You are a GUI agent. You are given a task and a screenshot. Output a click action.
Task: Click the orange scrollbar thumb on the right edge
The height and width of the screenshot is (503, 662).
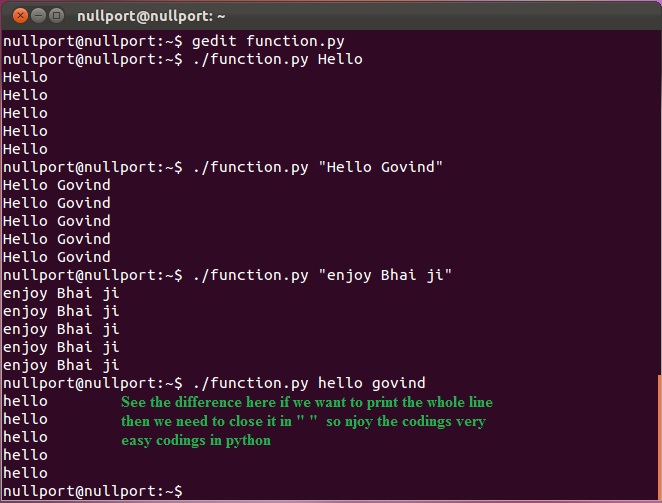click(x=659, y=435)
